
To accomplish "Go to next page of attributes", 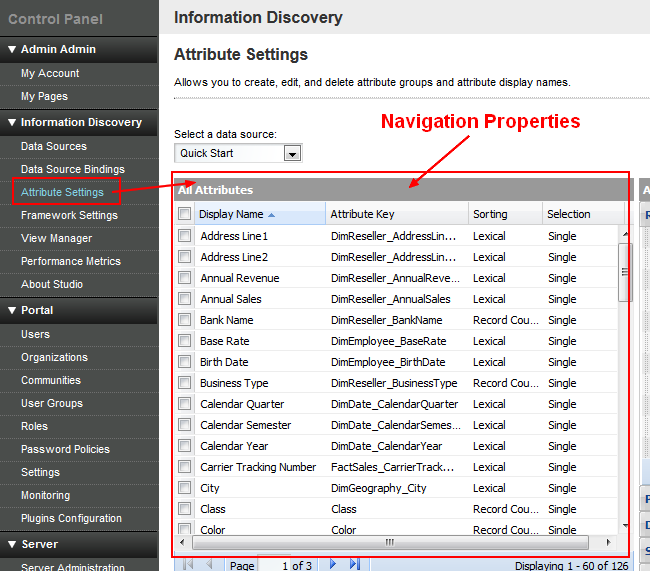I will click(x=333, y=564).
